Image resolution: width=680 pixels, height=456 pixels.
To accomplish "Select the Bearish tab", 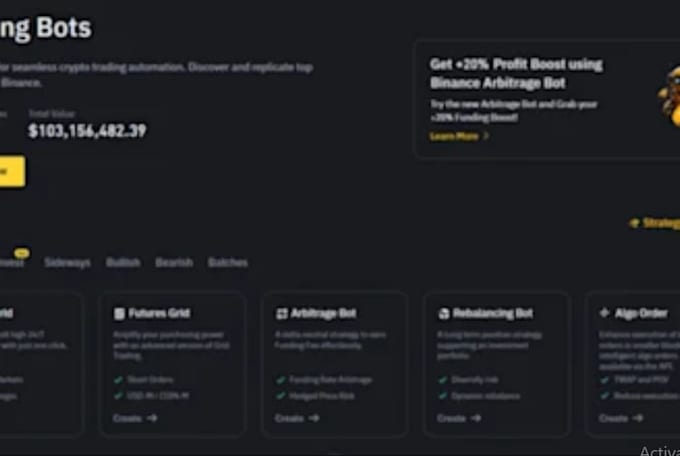I will coord(174,262).
